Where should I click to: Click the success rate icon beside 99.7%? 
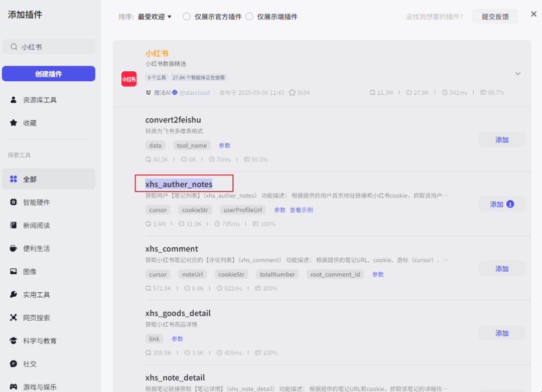click(483, 92)
